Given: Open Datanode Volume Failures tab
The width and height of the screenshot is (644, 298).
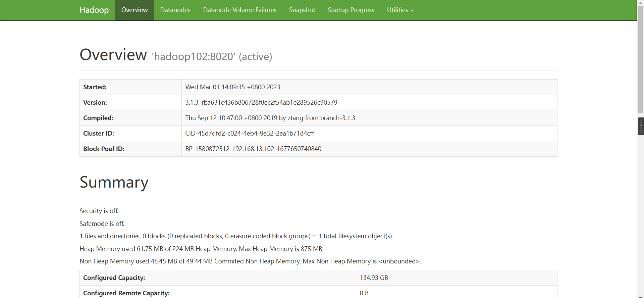Looking at the screenshot, I should (240, 10).
